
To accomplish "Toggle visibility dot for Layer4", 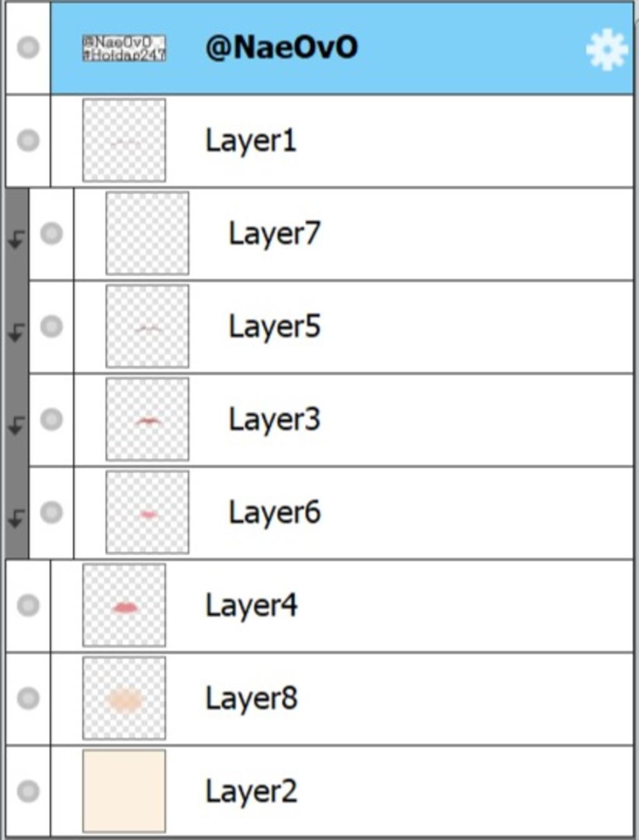I will point(28,606).
